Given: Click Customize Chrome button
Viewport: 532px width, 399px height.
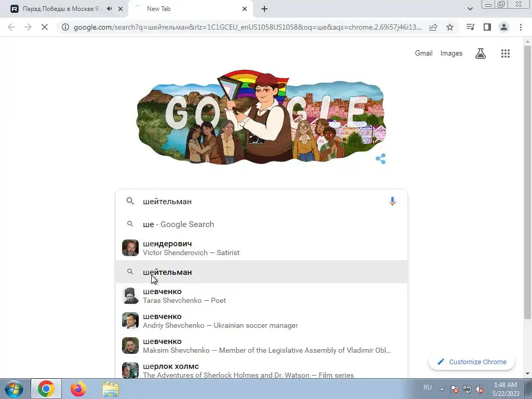Looking at the screenshot, I should (x=472, y=362).
